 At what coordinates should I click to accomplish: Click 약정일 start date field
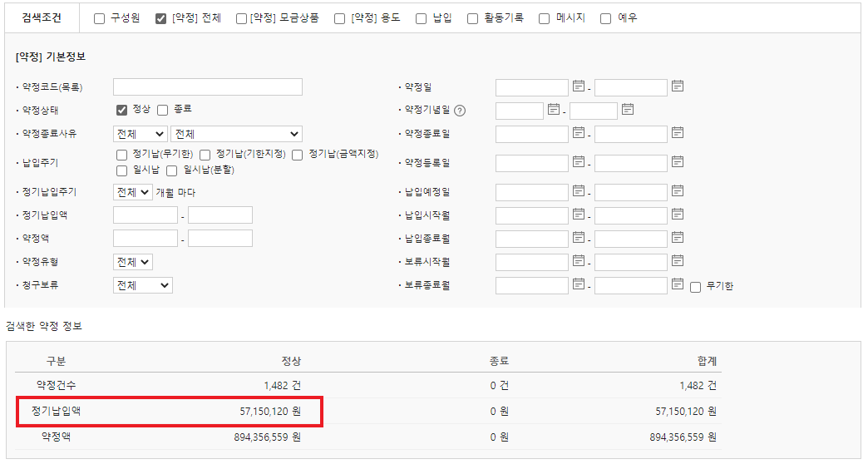point(532,87)
